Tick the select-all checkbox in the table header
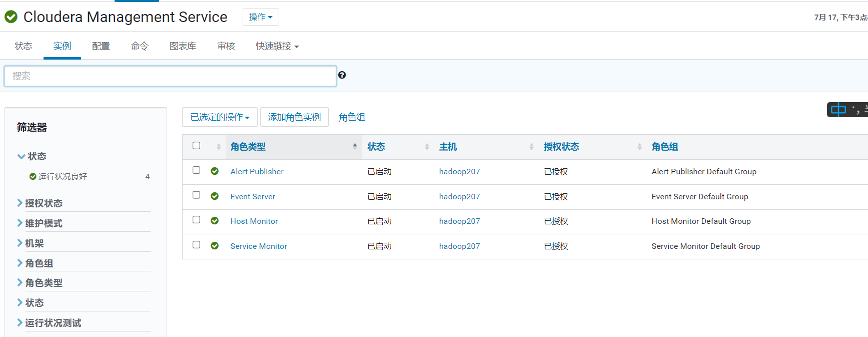Viewport: 868px width, 337px height. tap(197, 146)
